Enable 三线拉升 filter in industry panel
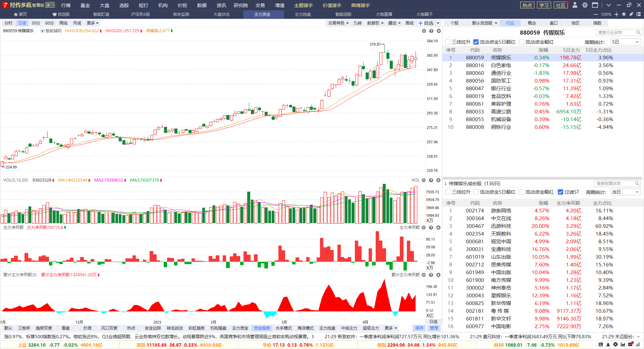This screenshot has height=349, width=644. click(448, 42)
